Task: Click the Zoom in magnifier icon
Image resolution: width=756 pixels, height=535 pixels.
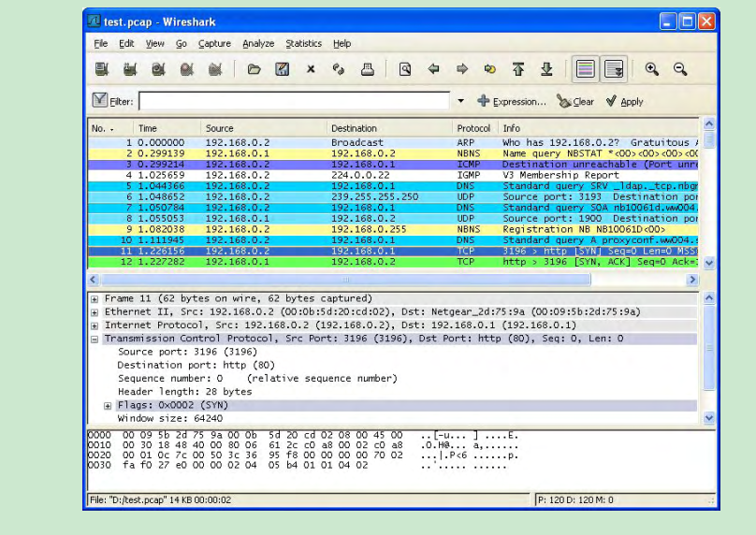Action: [652, 69]
